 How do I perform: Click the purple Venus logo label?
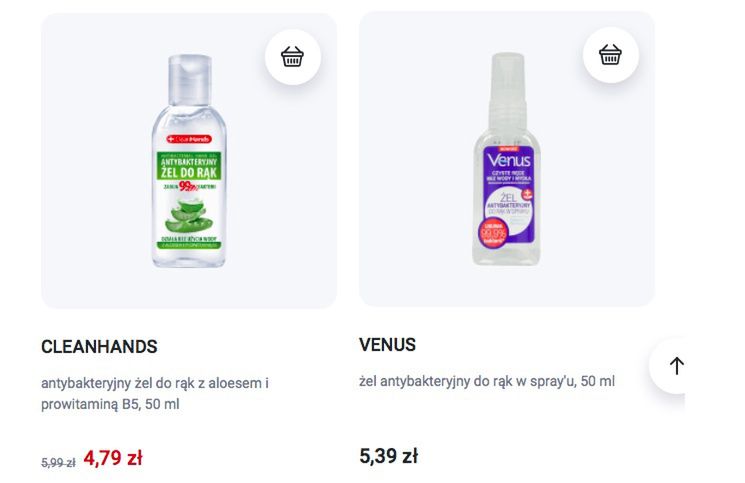point(509,161)
